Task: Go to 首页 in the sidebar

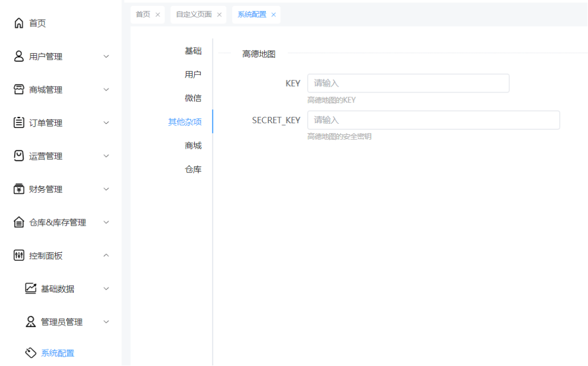Action: [x=38, y=23]
